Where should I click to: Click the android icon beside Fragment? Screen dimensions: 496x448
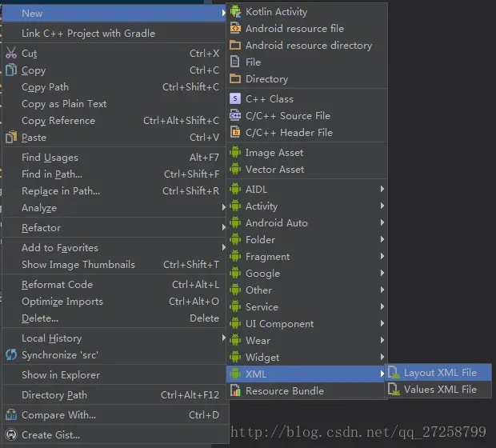(x=235, y=256)
